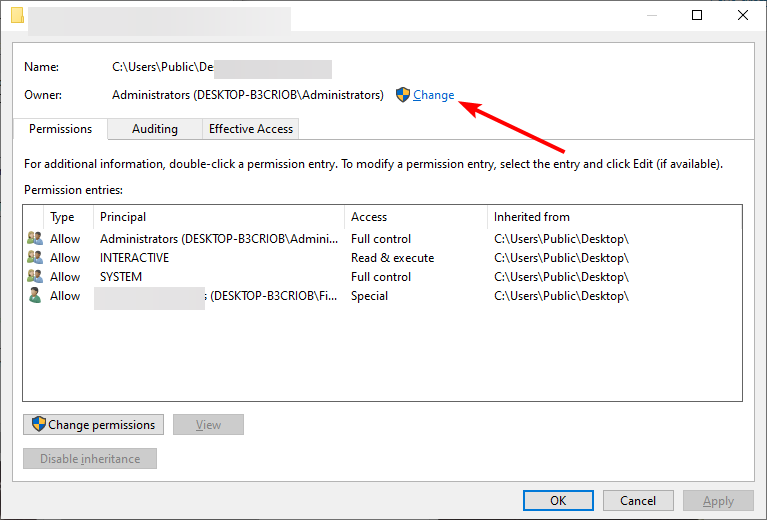Close the Advanced Security Settings window
The image size is (767, 520).
(742, 15)
